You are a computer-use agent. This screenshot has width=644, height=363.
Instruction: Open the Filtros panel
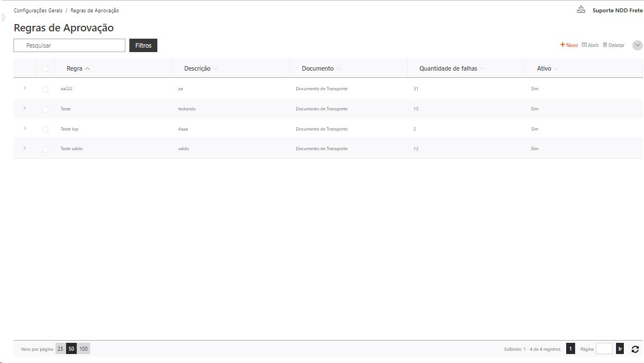[143, 45]
